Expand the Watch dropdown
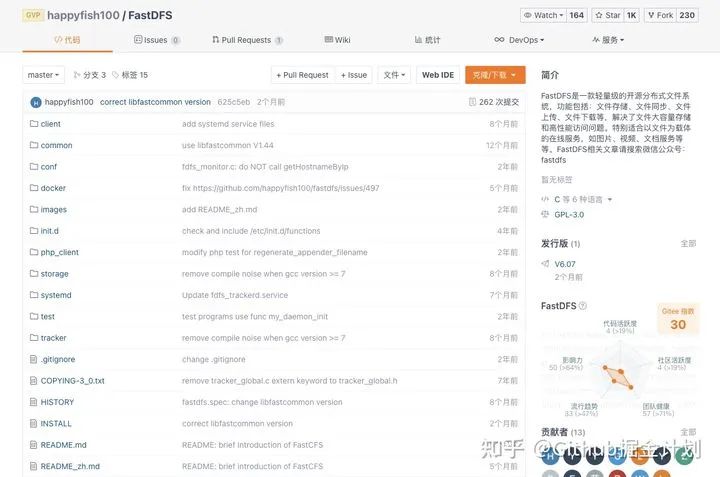Viewport: 720px width, 477px height. click(543, 15)
